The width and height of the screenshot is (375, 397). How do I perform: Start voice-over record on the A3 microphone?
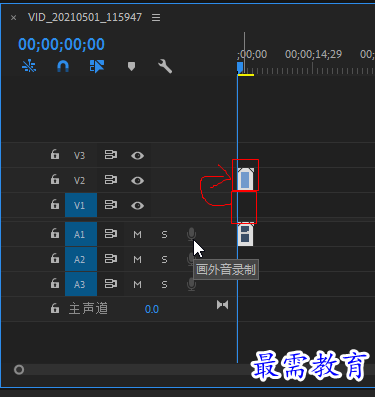(191, 284)
